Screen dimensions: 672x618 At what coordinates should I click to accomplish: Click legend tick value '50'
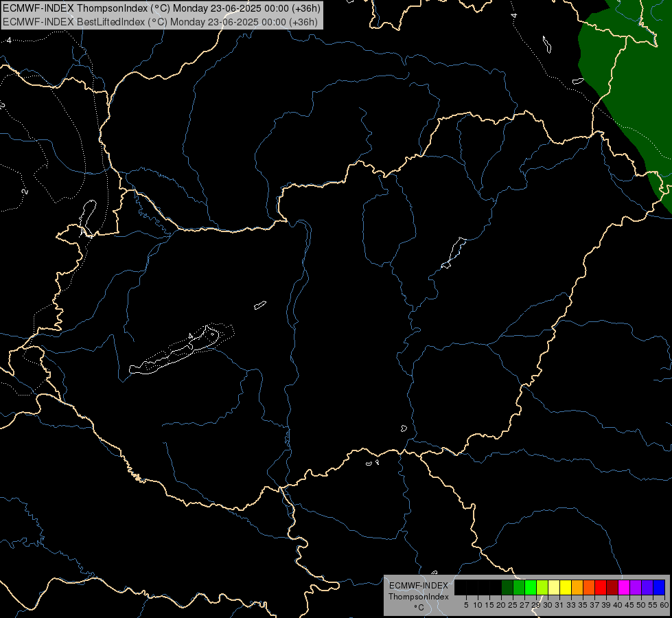tap(641, 605)
